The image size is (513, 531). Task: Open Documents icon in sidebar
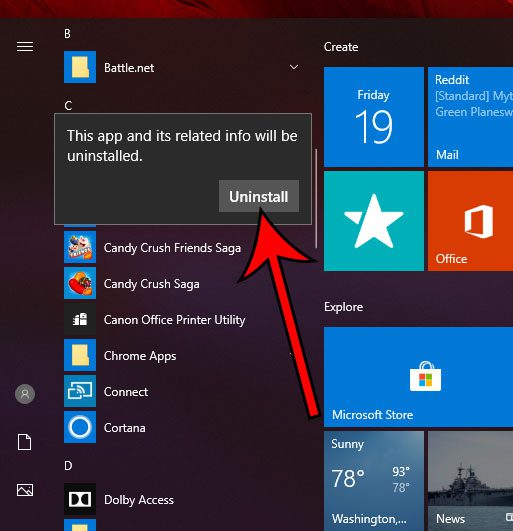click(25, 442)
